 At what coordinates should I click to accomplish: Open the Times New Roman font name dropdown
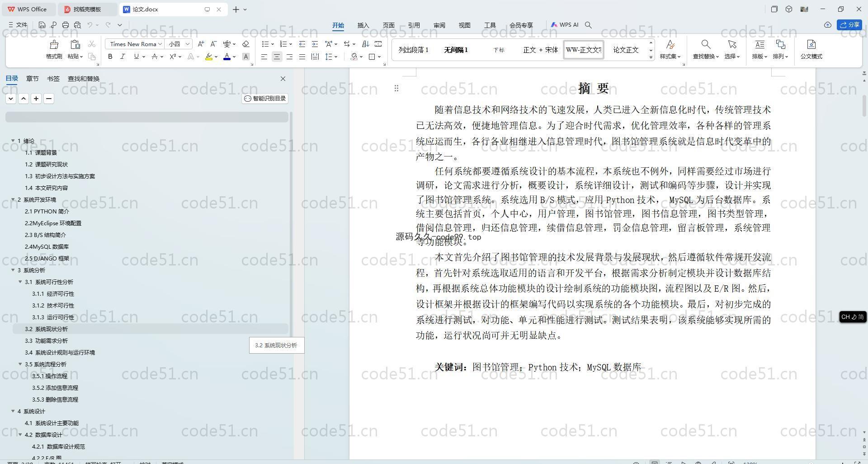point(160,44)
